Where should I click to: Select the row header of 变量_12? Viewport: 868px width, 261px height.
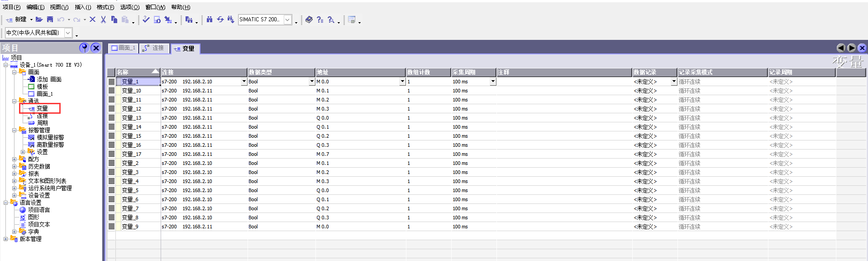[x=111, y=109]
